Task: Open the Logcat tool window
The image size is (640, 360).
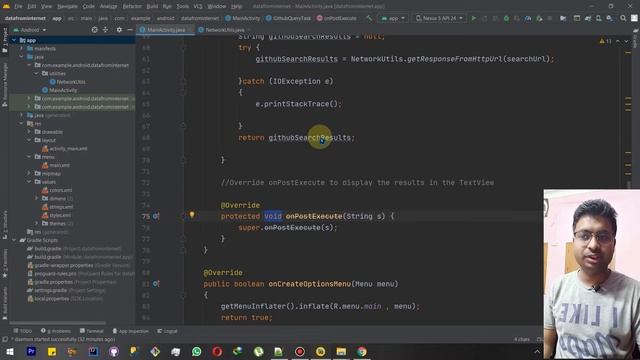Action: 167,331
